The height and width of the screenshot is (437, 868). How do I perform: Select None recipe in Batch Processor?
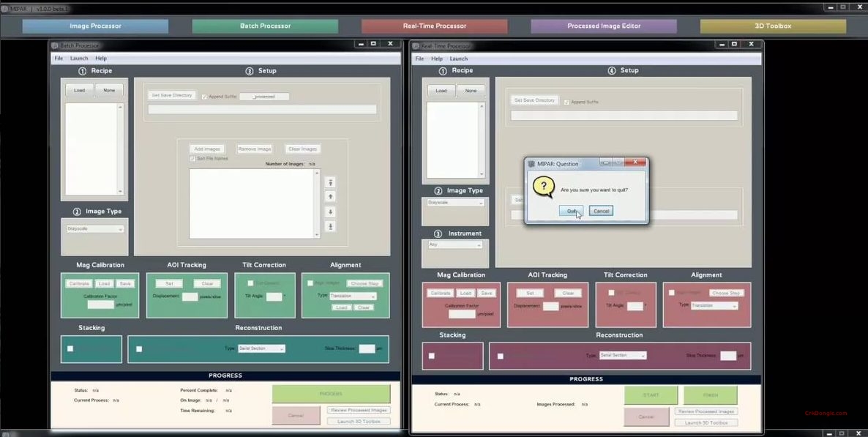coord(109,90)
